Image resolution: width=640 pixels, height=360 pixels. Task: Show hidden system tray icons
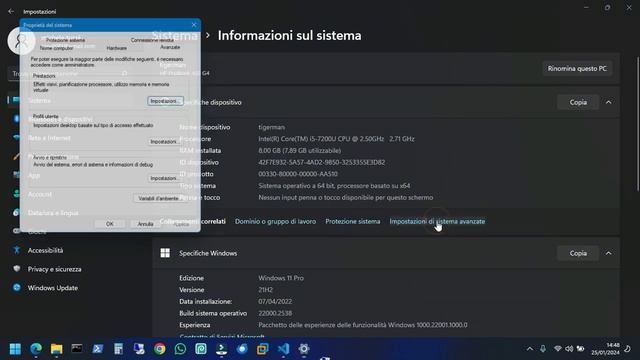(x=530, y=349)
